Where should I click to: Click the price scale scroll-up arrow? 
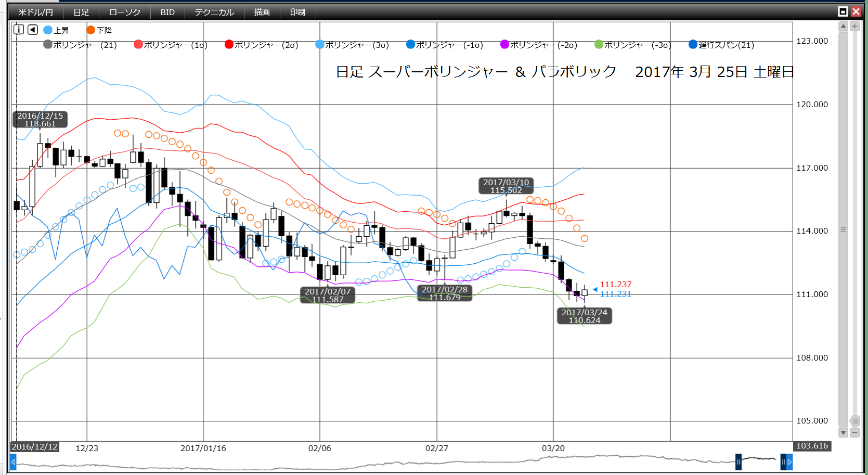[x=844, y=26]
